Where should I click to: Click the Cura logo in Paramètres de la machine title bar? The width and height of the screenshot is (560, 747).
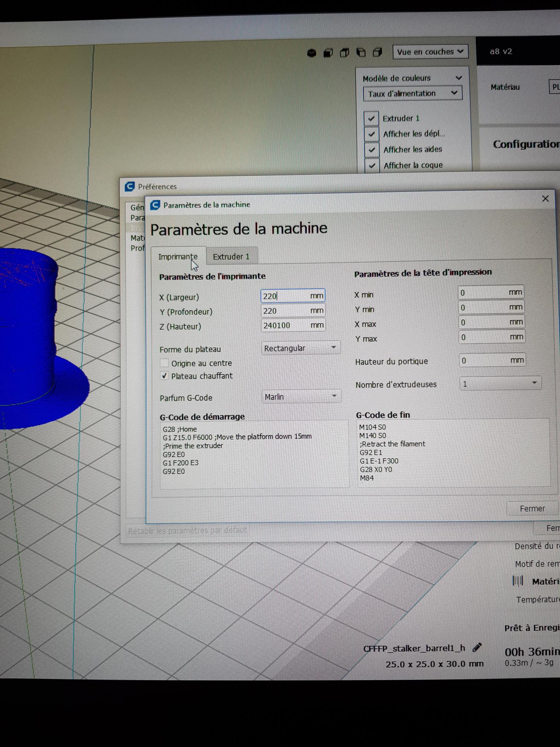155,205
